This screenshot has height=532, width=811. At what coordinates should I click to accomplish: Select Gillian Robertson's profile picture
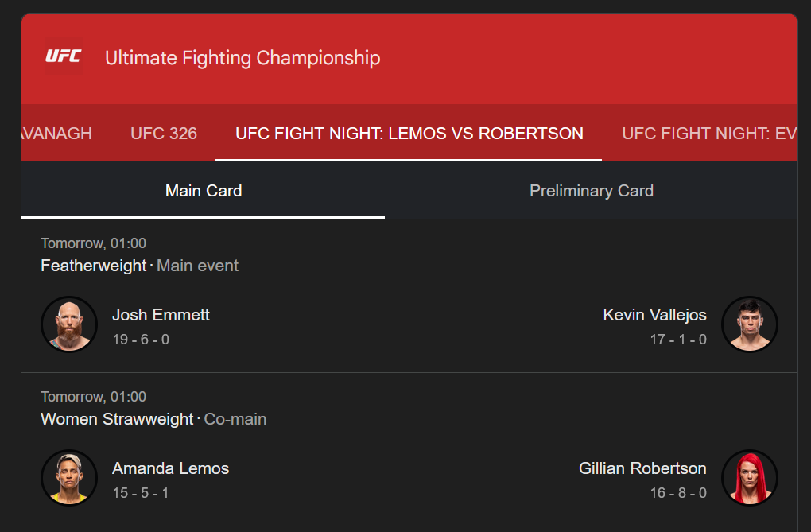tap(749, 478)
